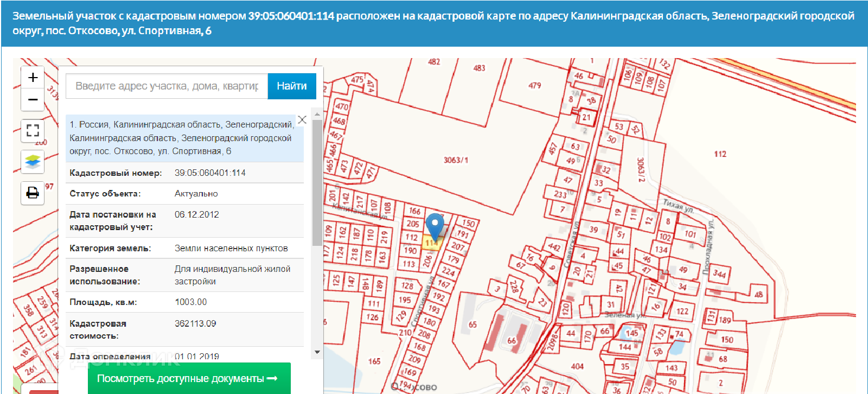Open Посмотреть доступные документы button
Screen dimensions: 868x394
coord(189,378)
